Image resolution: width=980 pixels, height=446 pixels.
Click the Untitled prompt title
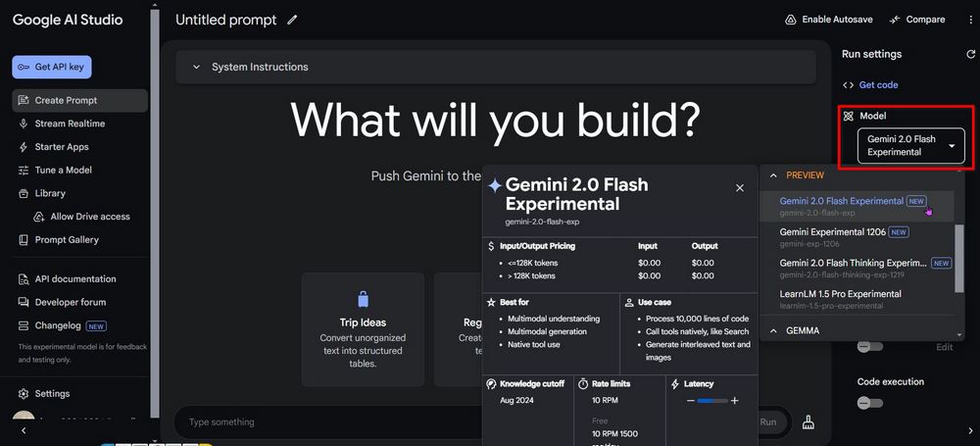[225, 20]
